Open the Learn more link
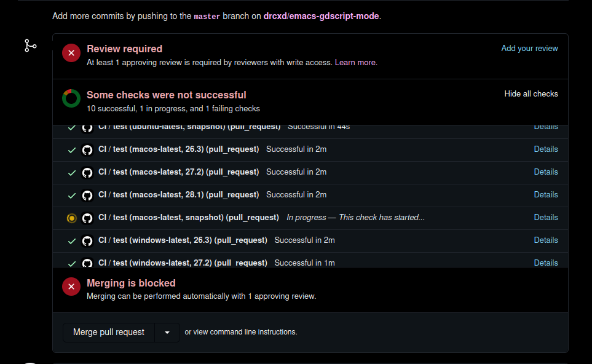 tap(355, 62)
